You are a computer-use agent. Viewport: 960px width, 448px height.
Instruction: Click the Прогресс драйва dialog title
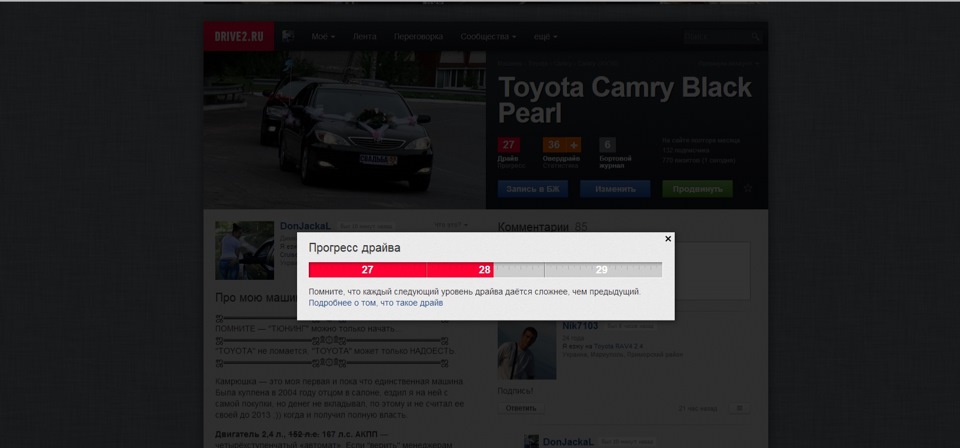pyautogui.click(x=354, y=248)
